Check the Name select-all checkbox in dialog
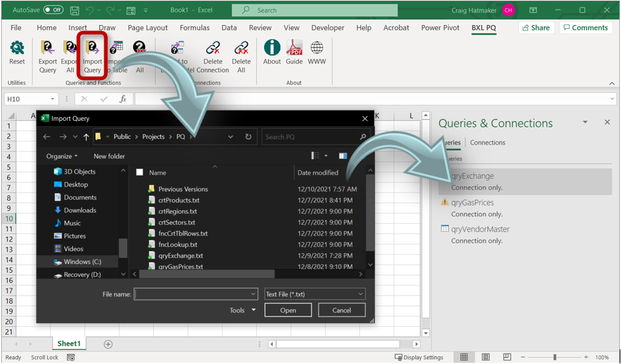 click(139, 173)
